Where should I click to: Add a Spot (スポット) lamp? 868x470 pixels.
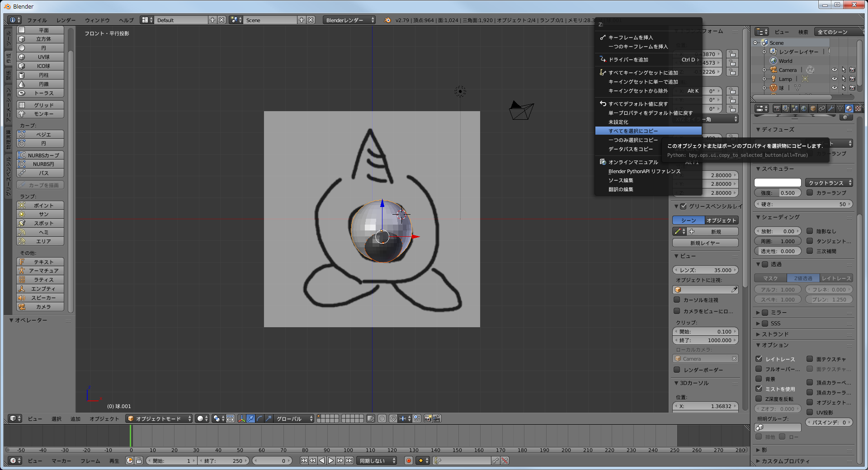pyautogui.click(x=40, y=223)
